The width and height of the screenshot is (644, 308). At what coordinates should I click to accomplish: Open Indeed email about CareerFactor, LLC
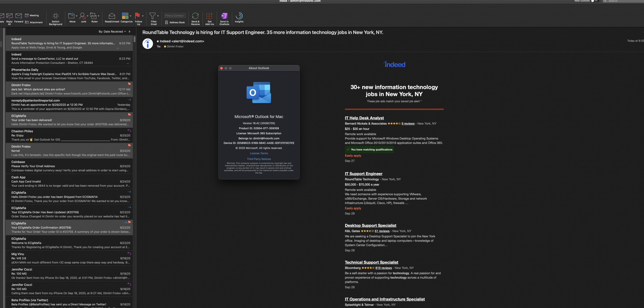click(x=69, y=59)
